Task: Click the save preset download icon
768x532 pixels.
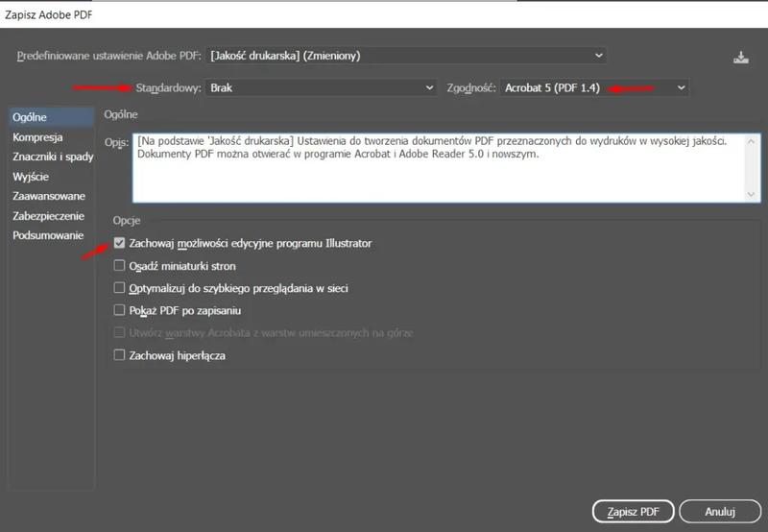Action: click(x=740, y=57)
